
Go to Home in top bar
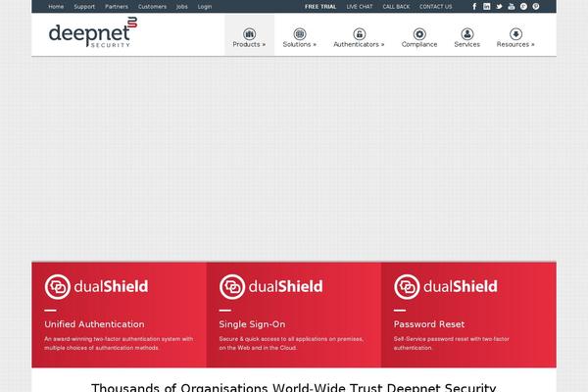pyautogui.click(x=56, y=7)
